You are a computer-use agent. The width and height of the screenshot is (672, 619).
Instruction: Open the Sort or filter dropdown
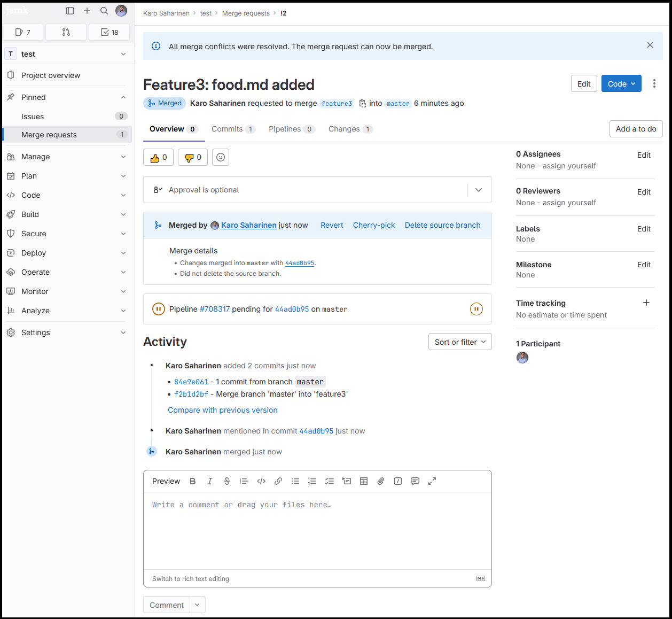459,342
